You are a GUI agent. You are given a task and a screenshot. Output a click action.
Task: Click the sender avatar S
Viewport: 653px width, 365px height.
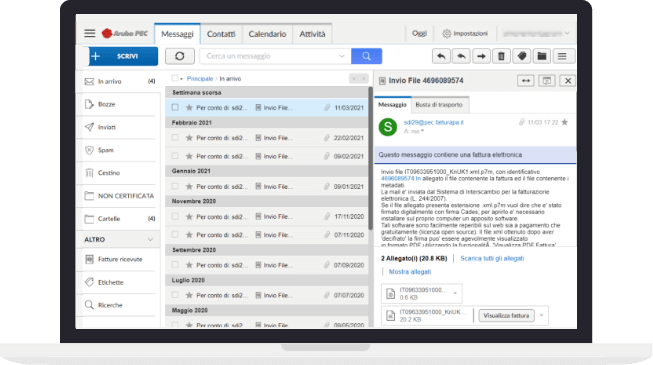click(x=388, y=127)
